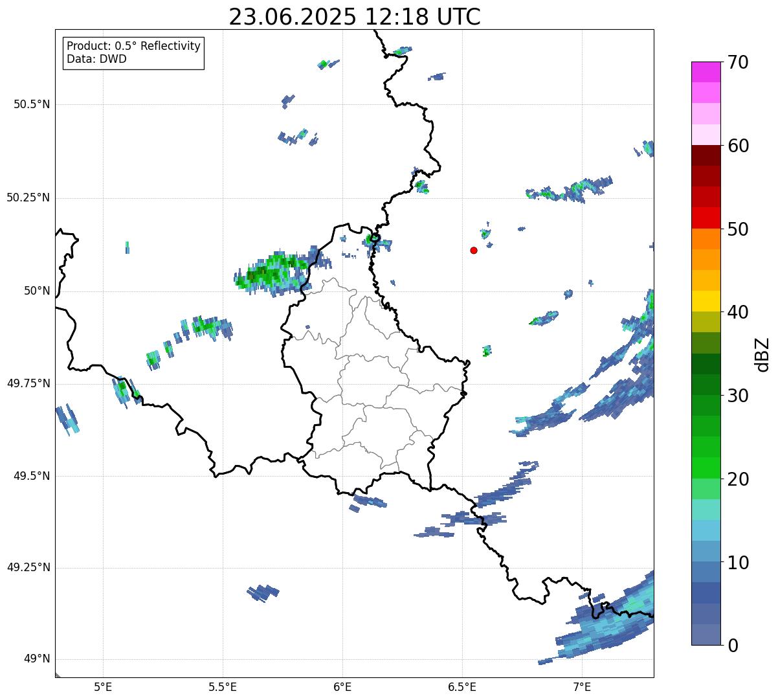
Task: Click the 49.75°N latitude label
Action: tap(28, 383)
